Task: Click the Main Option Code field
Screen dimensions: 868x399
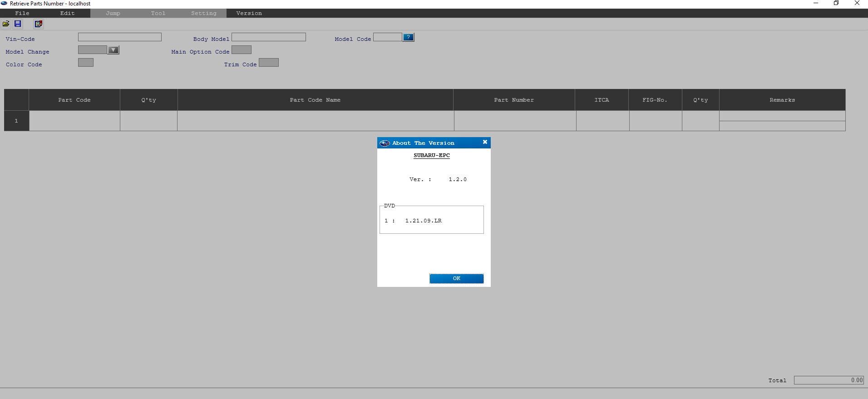Action: click(242, 50)
